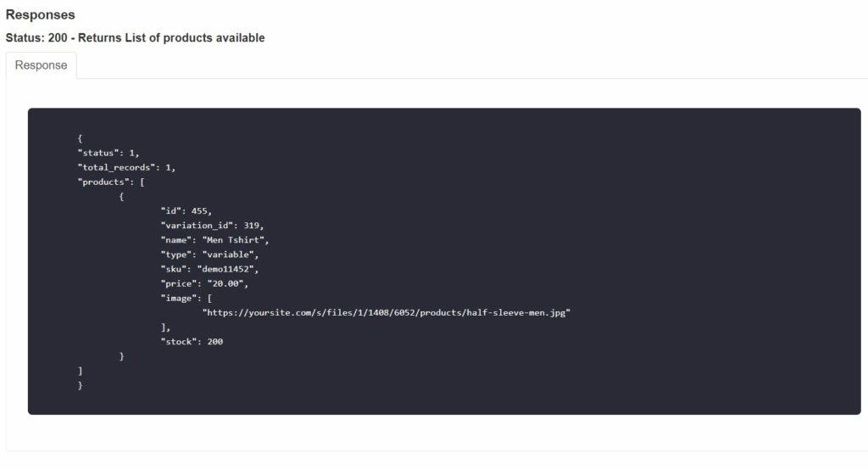This screenshot has width=868, height=470.
Task: Click the closing bracket of image array
Action: pyautogui.click(x=164, y=327)
